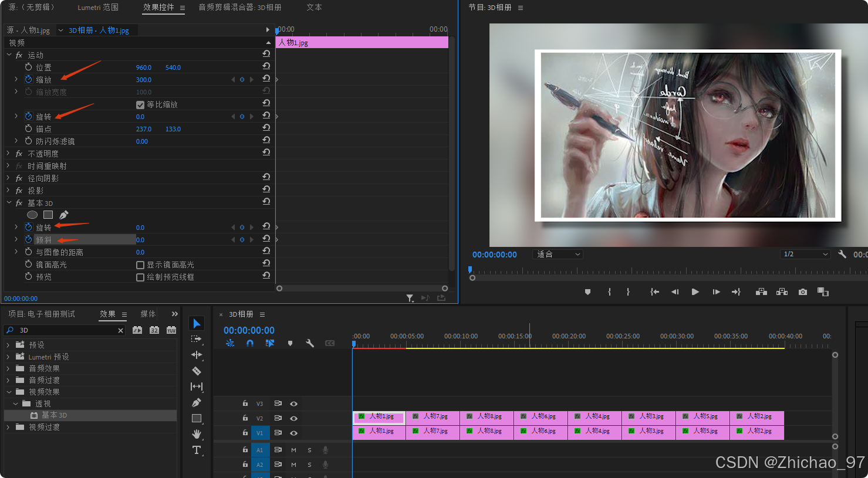Reset the 缩放 parameter

[x=266, y=79]
